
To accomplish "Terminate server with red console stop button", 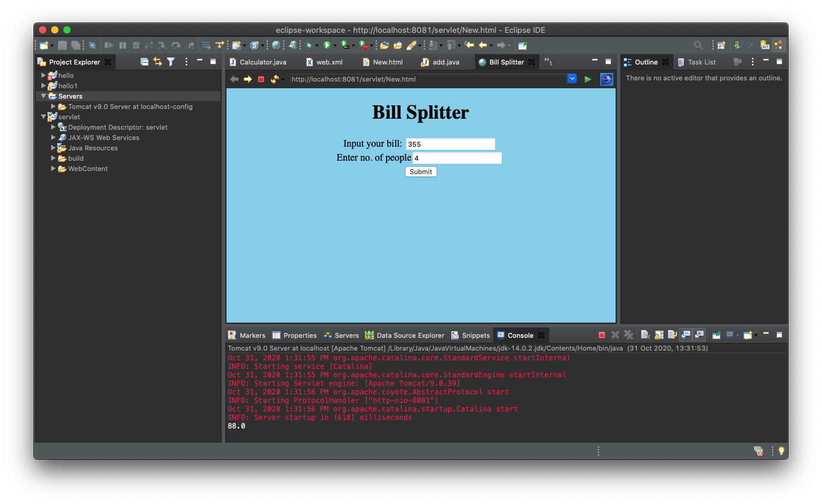I will point(602,335).
